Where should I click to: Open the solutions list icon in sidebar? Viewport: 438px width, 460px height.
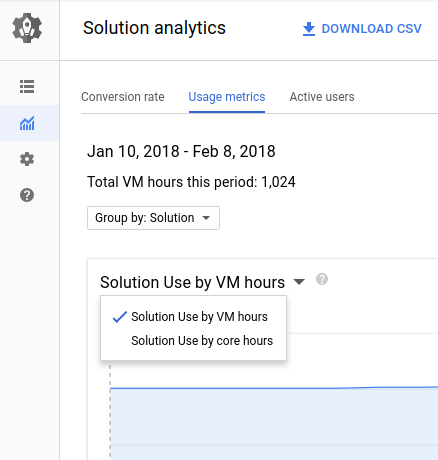27,87
